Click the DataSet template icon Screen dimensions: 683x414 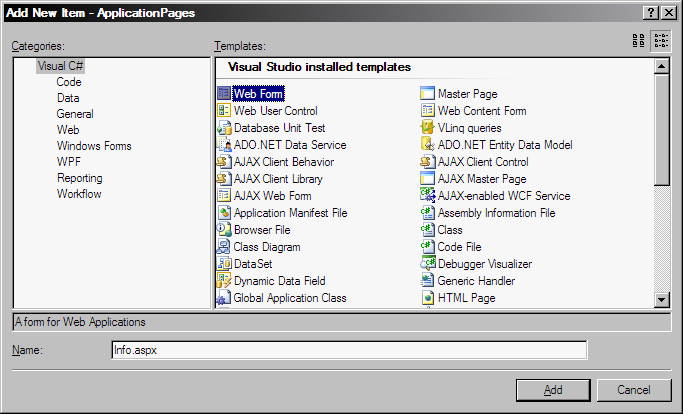tap(223, 263)
